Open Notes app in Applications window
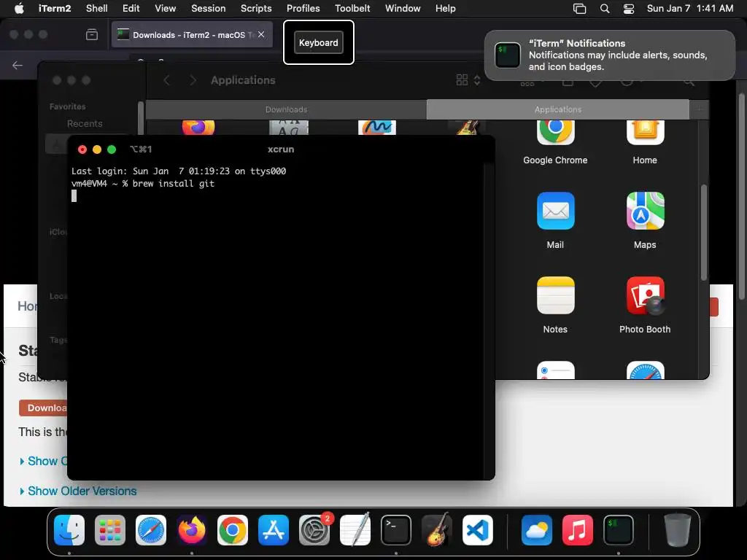The width and height of the screenshot is (747, 560). tap(555, 295)
